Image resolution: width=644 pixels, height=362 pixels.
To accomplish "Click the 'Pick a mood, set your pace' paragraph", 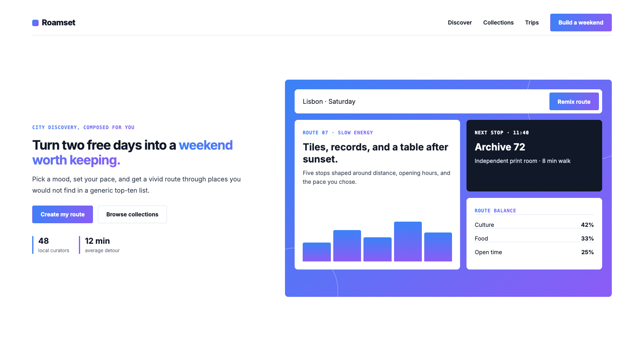I will tap(136, 185).
